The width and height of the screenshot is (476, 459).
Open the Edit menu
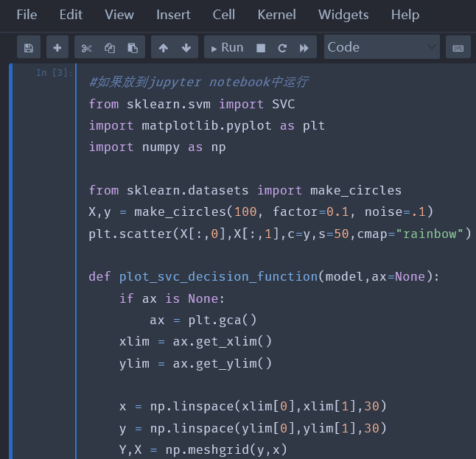click(x=71, y=15)
